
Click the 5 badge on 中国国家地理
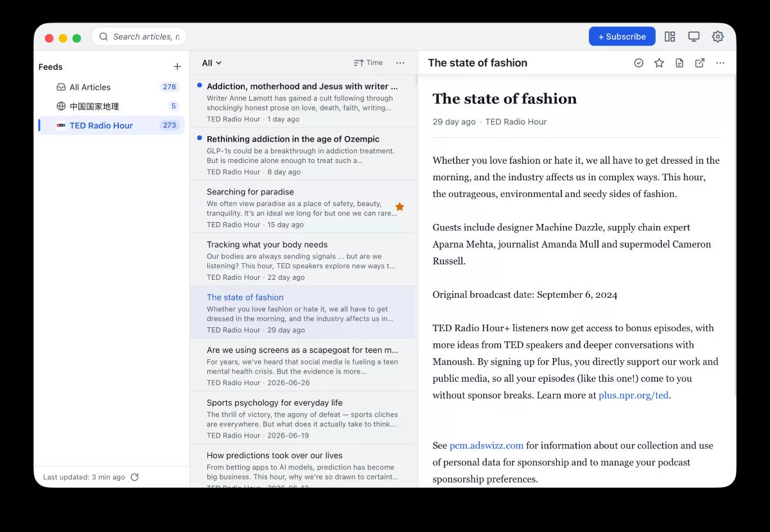click(173, 106)
